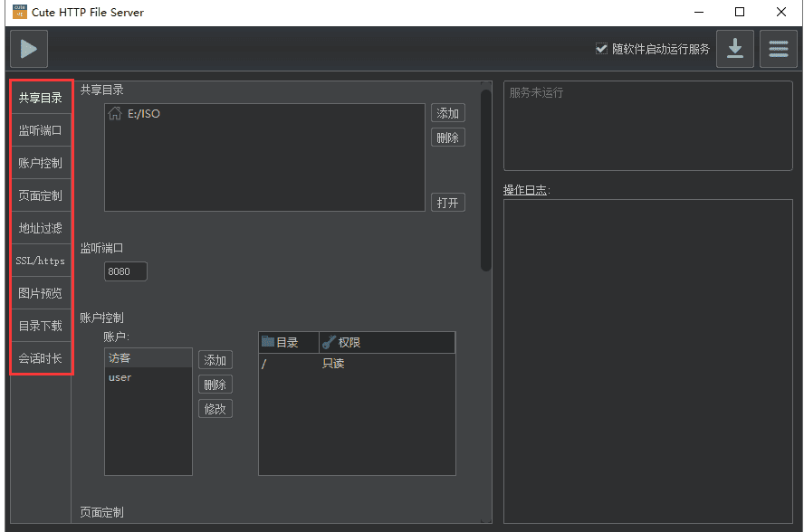Start the HTTP file service
Screen dimensions: 804x532
(28, 49)
